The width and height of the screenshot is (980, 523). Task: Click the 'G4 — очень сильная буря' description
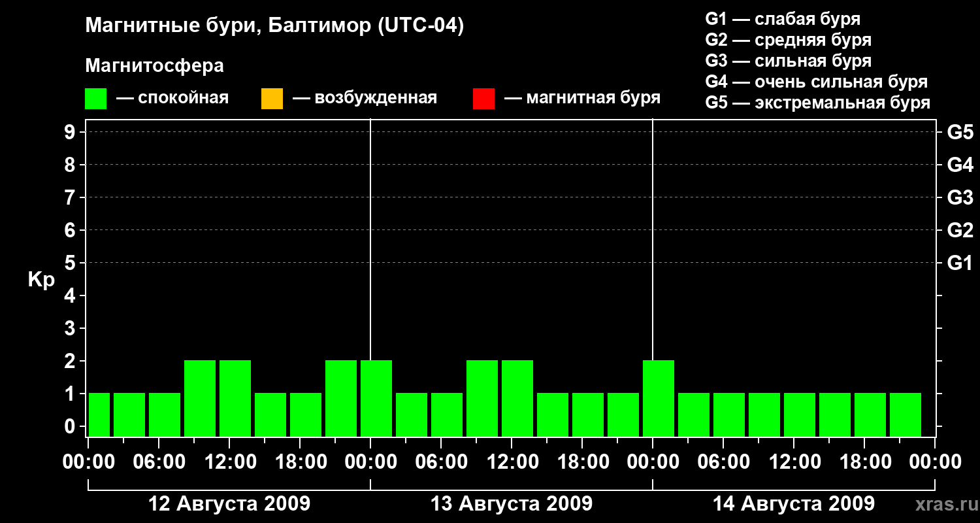[x=817, y=82]
